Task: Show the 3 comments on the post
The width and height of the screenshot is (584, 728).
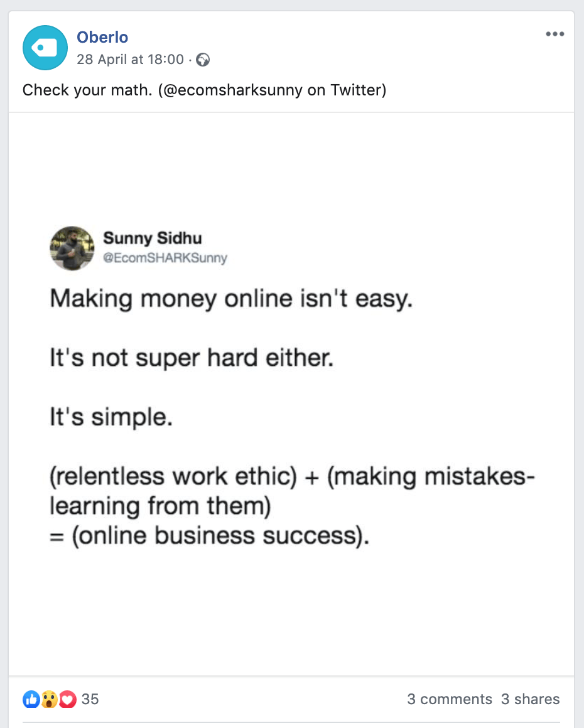Action: pos(449,699)
